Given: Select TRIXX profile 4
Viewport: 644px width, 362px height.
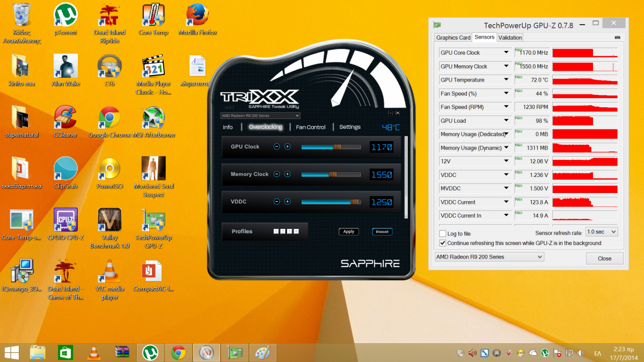Looking at the screenshot, I should click(296, 232).
